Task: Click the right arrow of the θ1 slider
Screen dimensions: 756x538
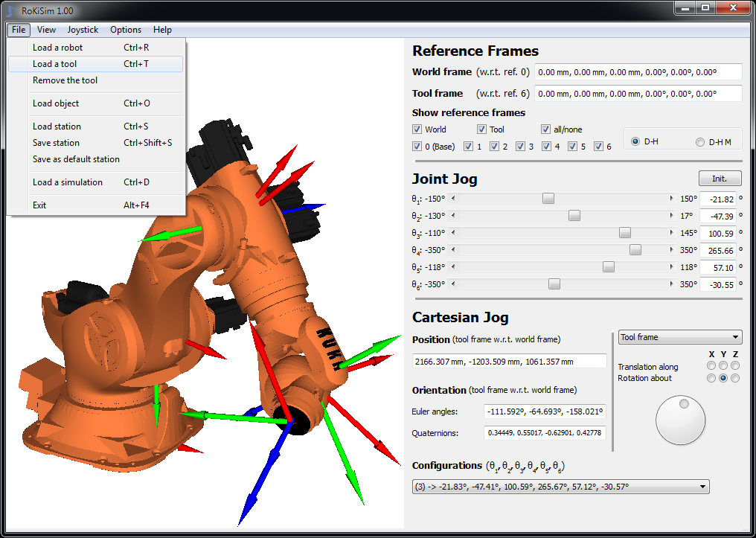Action: click(672, 199)
